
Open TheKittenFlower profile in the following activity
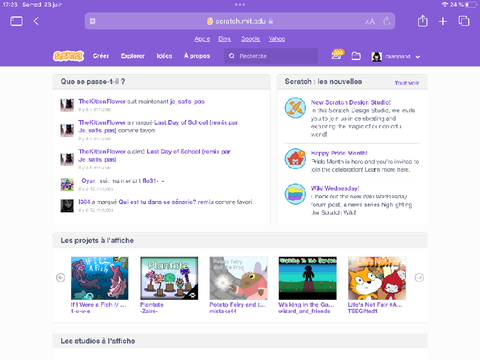(102, 101)
